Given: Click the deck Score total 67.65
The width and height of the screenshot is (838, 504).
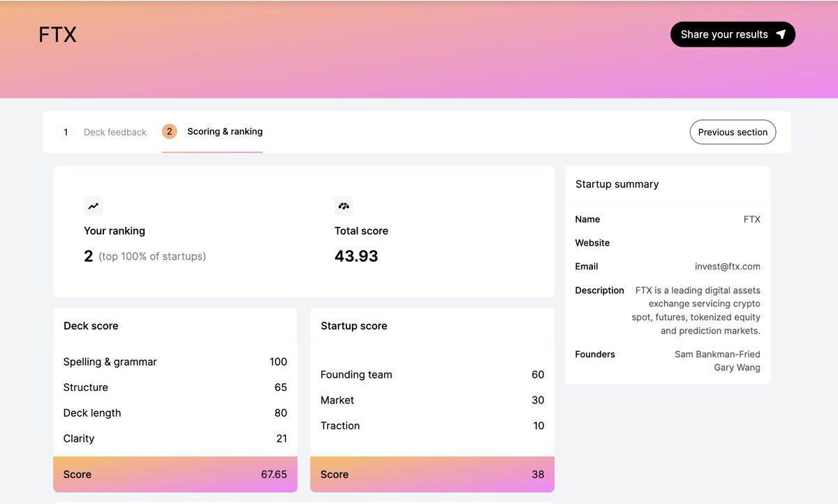Looking at the screenshot, I should [x=274, y=475].
